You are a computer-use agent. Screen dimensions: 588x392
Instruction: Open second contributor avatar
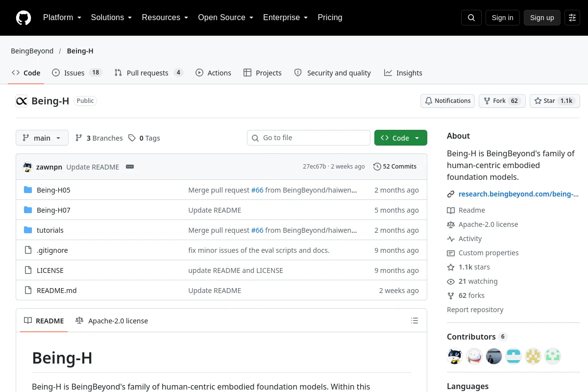[x=474, y=356]
